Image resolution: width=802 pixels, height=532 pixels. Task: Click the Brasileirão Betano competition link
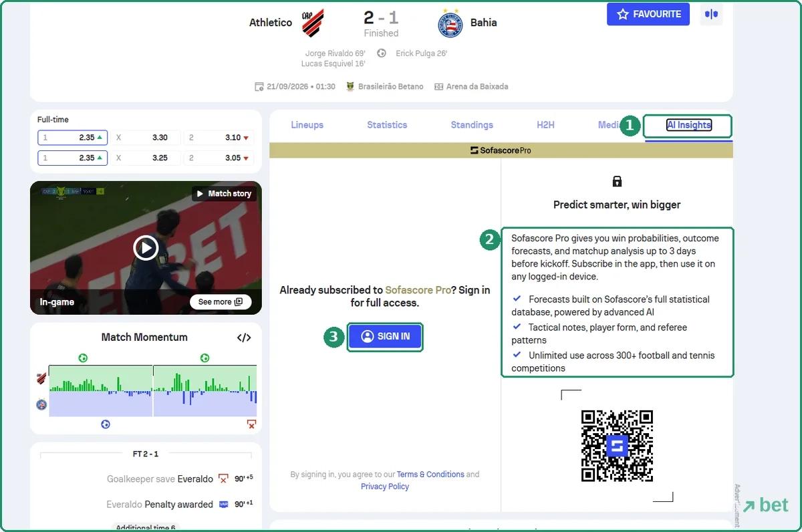391,87
